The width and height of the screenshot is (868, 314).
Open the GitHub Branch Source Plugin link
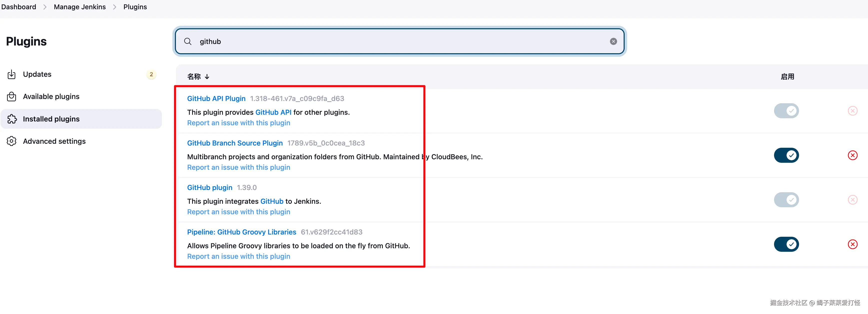coord(235,143)
